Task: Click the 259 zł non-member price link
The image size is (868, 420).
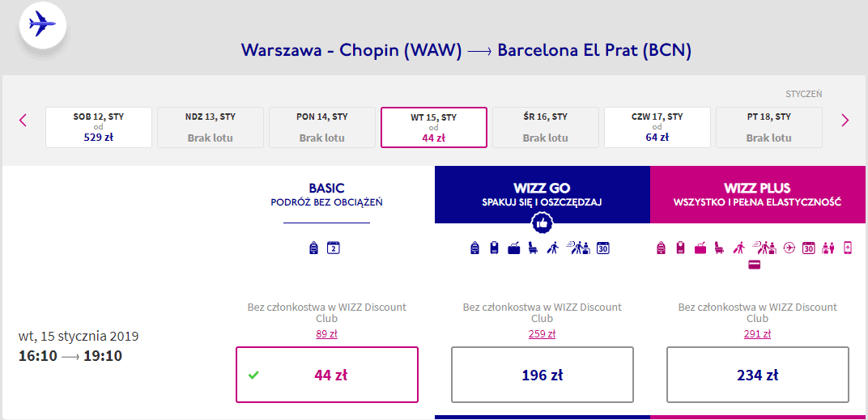Action: click(x=542, y=334)
